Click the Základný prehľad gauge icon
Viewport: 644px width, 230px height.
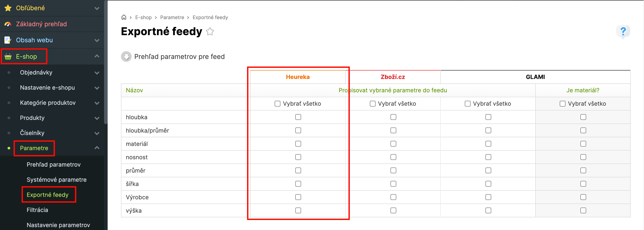click(8, 24)
